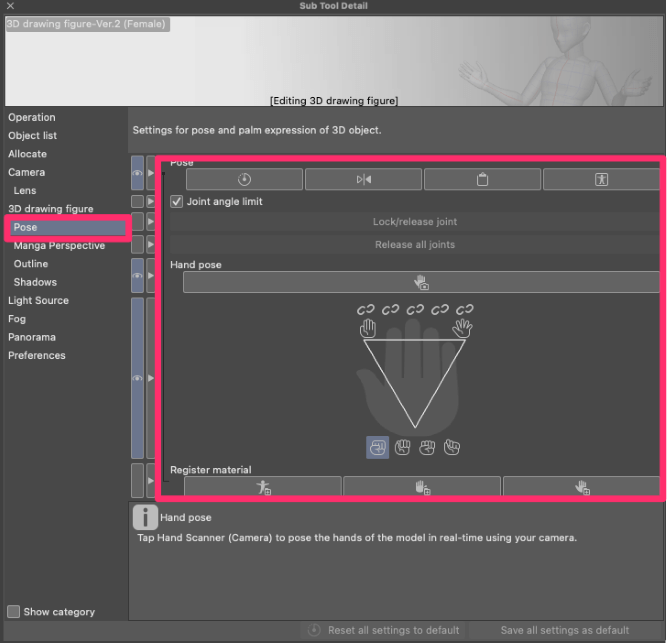Toggle visibility box for Joint angle limit
This screenshot has width=667, height=643.
click(x=137, y=201)
